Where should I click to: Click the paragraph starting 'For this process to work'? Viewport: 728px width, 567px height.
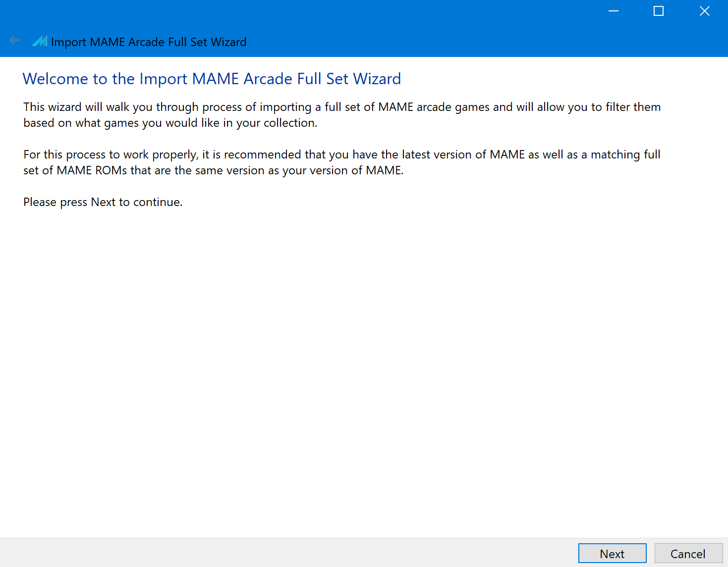tap(342, 162)
